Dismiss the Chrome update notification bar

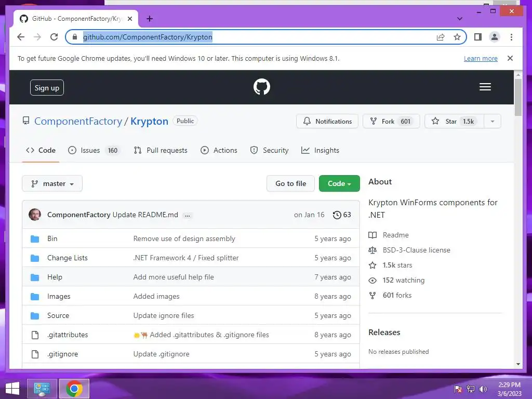coord(510,58)
